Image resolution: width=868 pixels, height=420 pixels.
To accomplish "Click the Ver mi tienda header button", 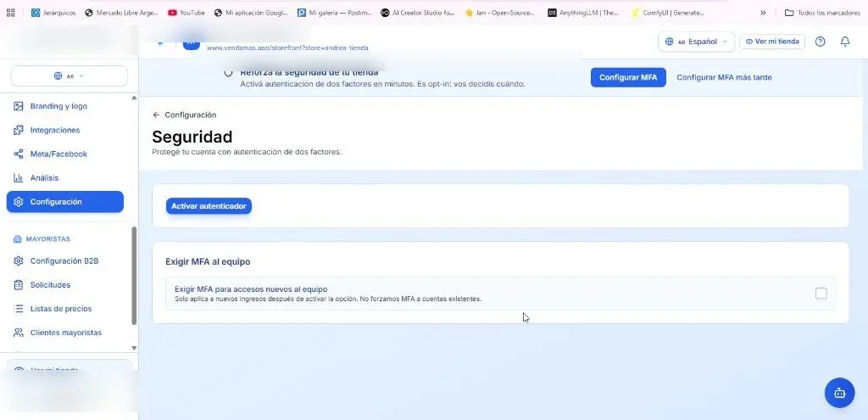I will 772,42.
